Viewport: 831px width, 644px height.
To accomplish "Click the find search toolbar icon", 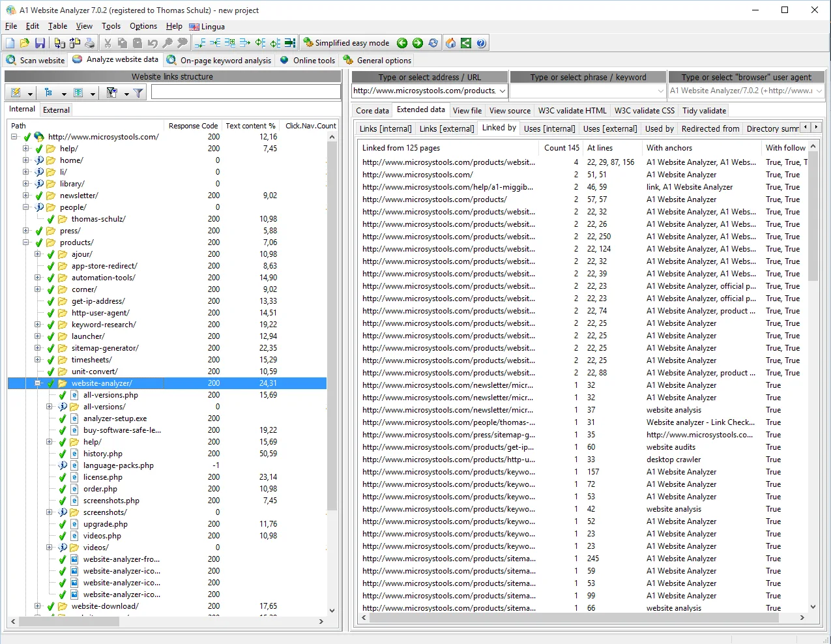I will point(168,43).
